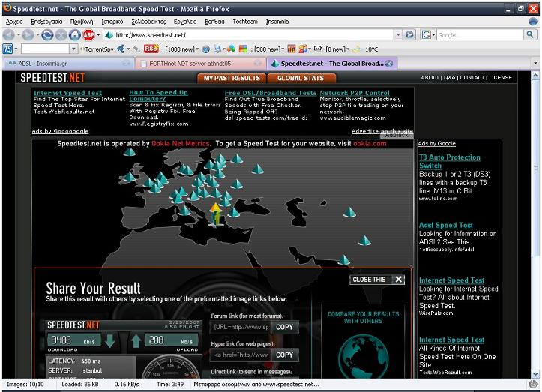Switch to the FORTHnet NDT server tab
The width and height of the screenshot is (542, 392).
(x=200, y=64)
